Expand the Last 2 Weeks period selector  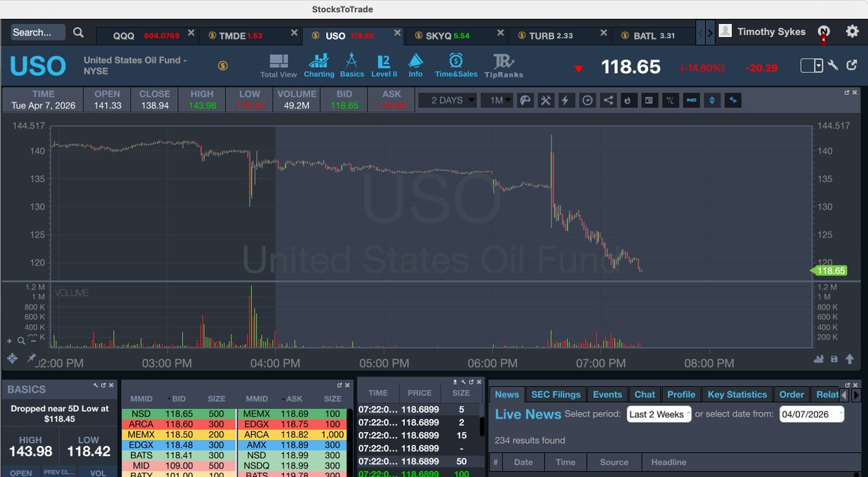[658, 414]
